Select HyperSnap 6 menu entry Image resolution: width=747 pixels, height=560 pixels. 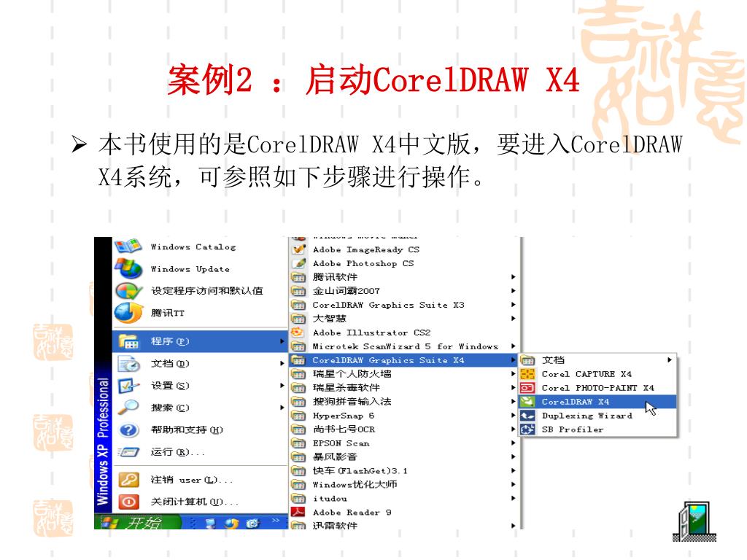click(404, 415)
